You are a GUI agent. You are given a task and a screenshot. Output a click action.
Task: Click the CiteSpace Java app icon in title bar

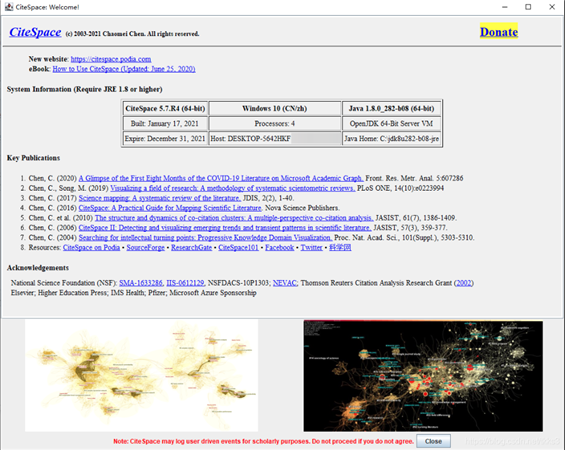tap(9, 7)
